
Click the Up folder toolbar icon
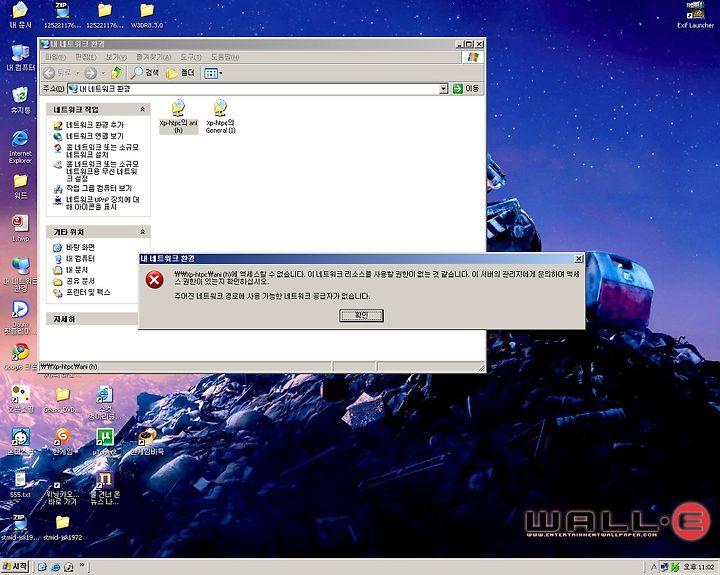tap(117, 73)
